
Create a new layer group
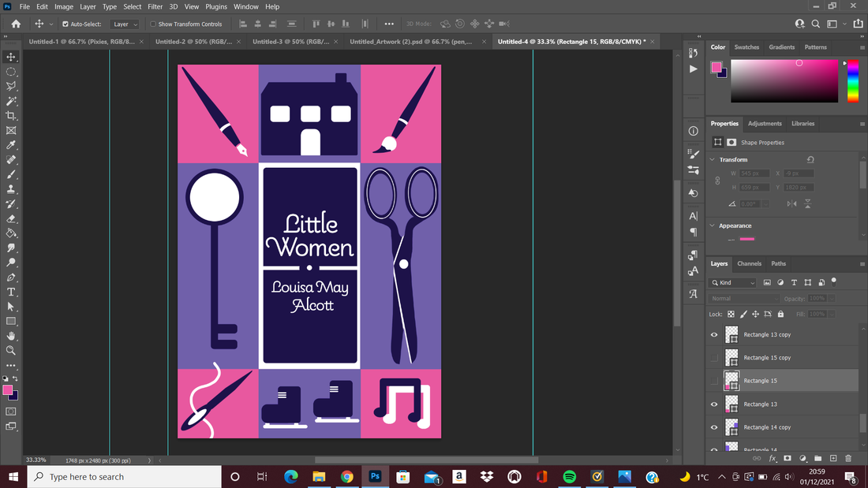pyautogui.click(x=817, y=458)
